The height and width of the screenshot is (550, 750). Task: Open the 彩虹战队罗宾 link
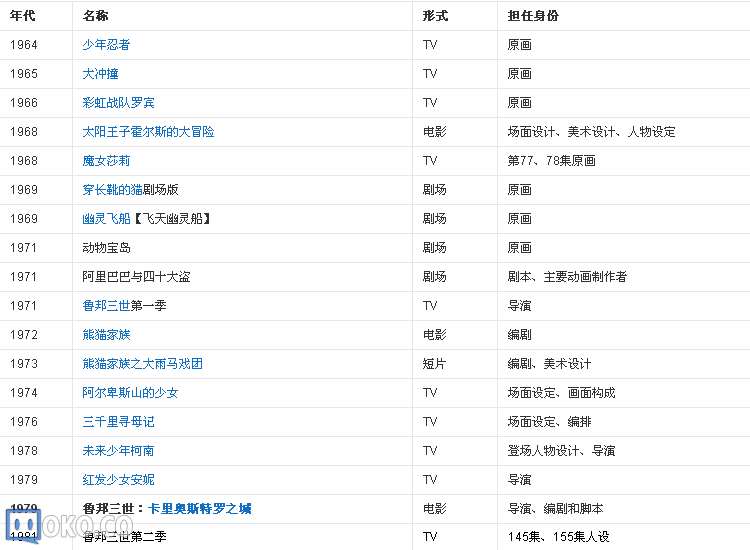pos(119,103)
